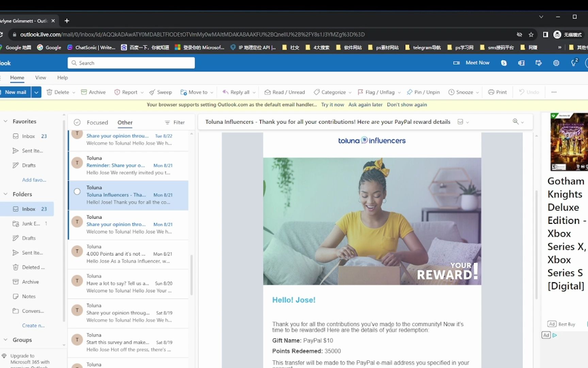Open the Filter menu

pyautogui.click(x=175, y=122)
